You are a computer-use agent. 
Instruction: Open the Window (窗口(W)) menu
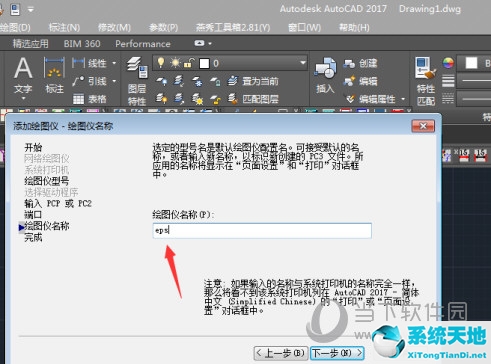coord(304,27)
